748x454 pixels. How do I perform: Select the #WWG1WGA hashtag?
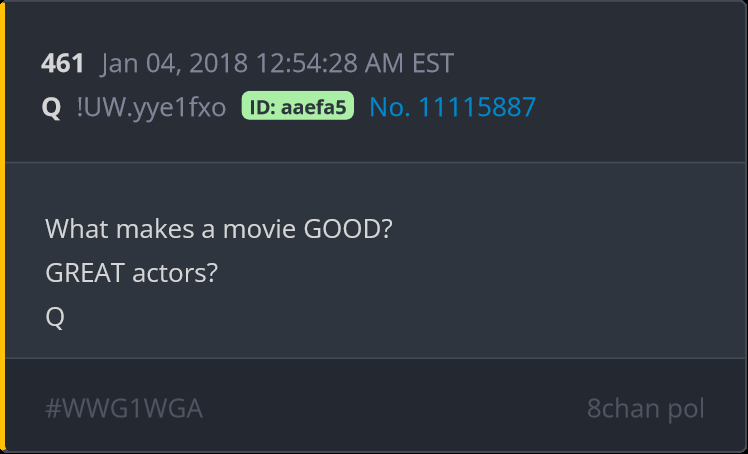pyautogui.click(x=124, y=409)
